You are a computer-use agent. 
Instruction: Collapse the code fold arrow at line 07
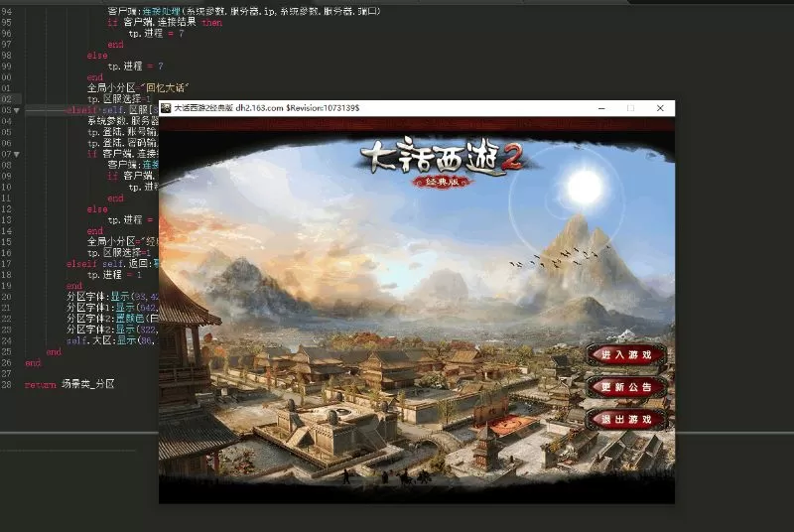click(x=17, y=154)
